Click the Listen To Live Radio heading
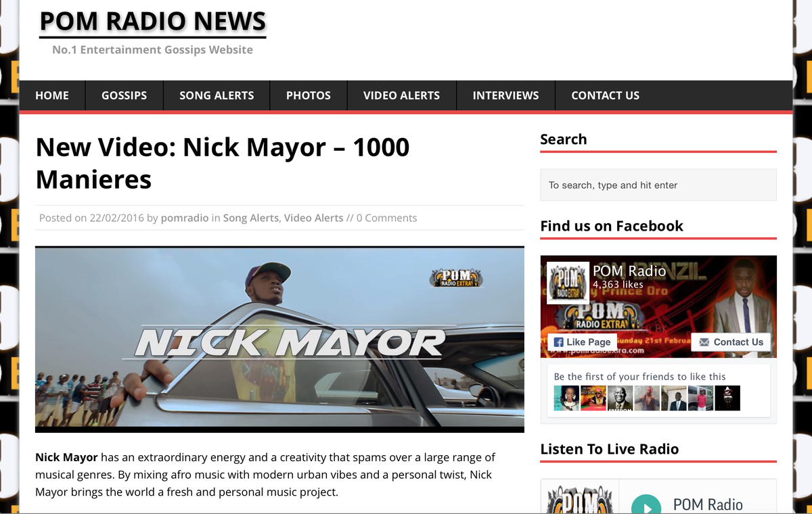Screen dimensions: 812x514 [x=609, y=449]
